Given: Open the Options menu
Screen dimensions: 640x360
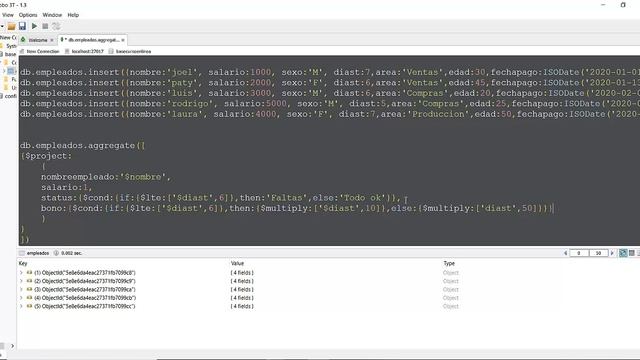Looking at the screenshot, I should 28,15.
